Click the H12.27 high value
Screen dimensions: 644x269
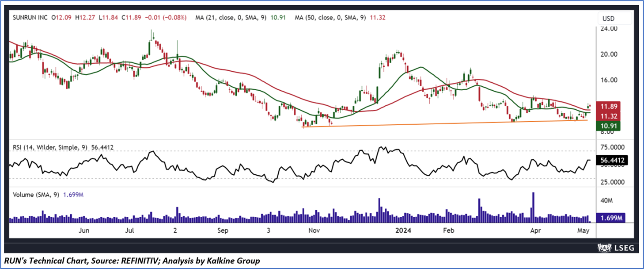tap(86, 19)
